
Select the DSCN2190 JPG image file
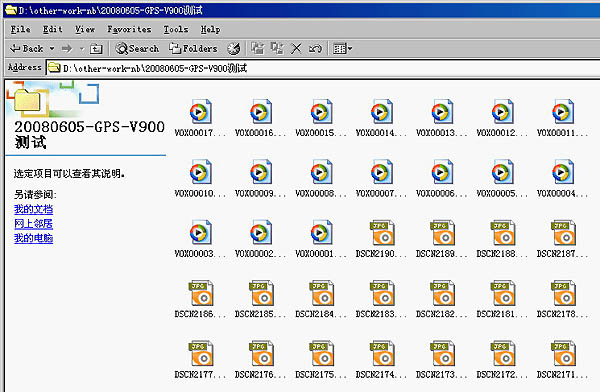(x=381, y=239)
